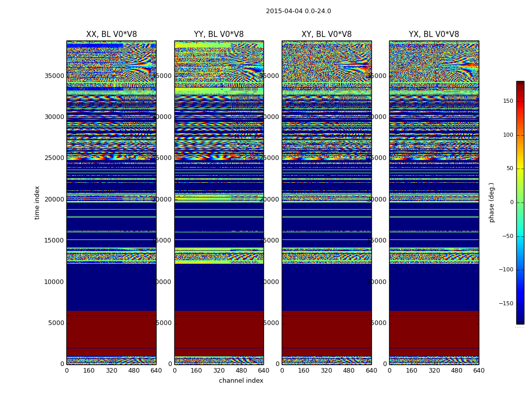Click the "time index" y-axis label
This screenshot has height=405, width=532.
(x=37, y=202)
